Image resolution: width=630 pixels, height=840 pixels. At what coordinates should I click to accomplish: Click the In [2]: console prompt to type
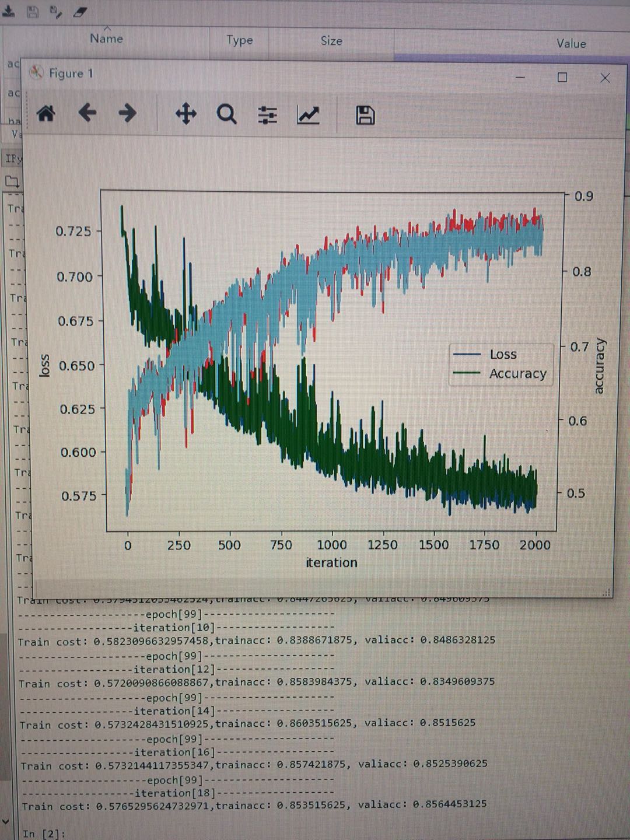[x=40, y=833]
